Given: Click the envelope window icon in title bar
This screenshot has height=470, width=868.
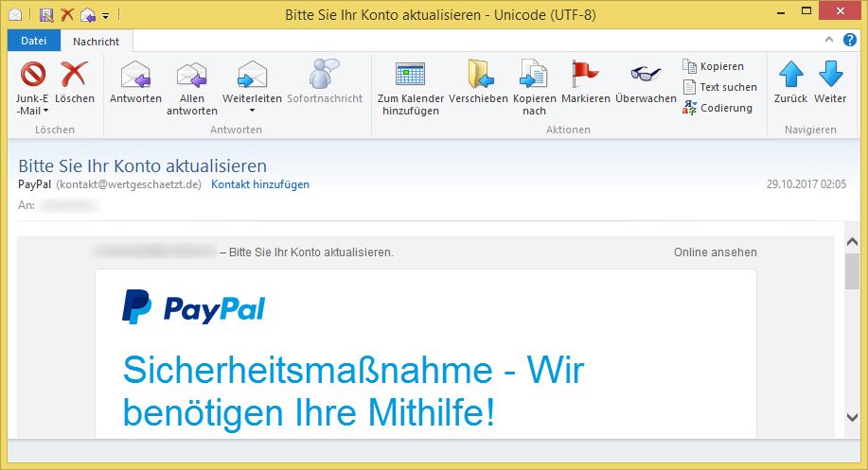Looking at the screenshot, I should click(x=15, y=15).
